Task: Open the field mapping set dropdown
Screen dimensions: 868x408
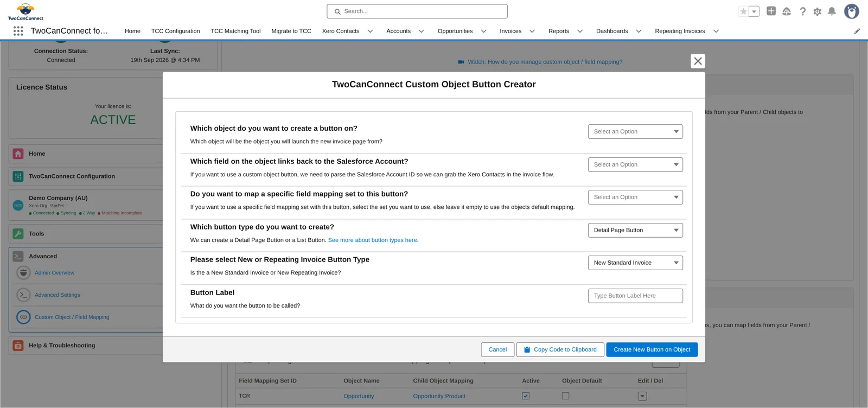Action: pyautogui.click(x=635, y=197)
